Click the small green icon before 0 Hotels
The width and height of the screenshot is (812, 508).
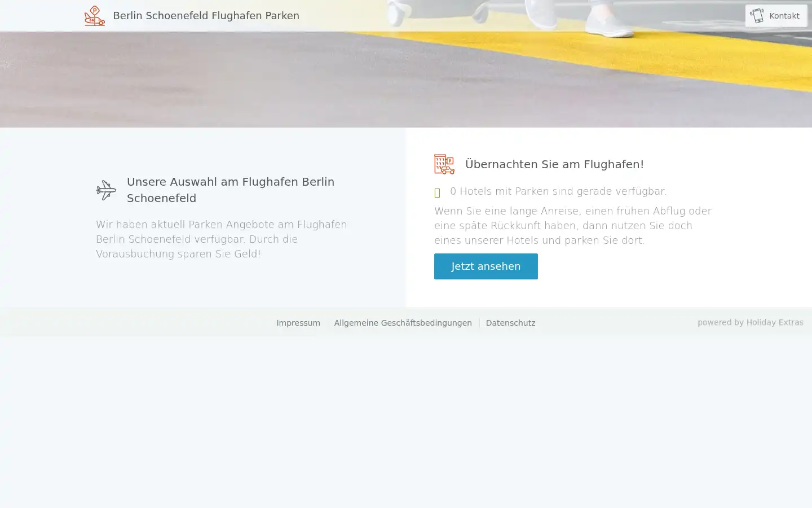tap(437, 193)
